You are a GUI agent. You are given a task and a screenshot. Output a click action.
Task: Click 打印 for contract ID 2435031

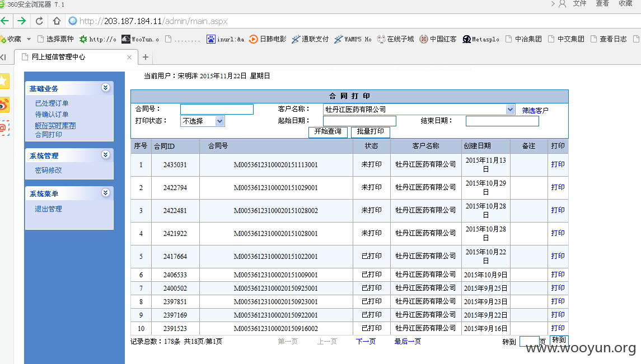558,164
